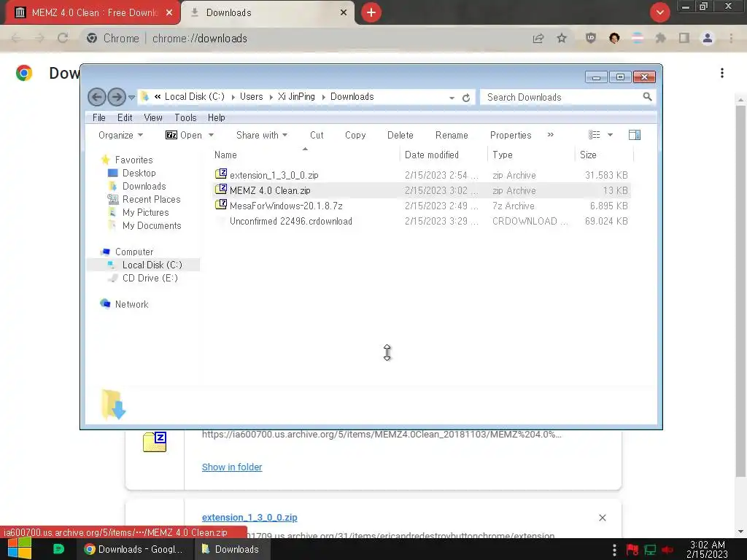Toggle the preview pane icon
Image resolution: width=747 pixels, height=560 pixels.
635,135
